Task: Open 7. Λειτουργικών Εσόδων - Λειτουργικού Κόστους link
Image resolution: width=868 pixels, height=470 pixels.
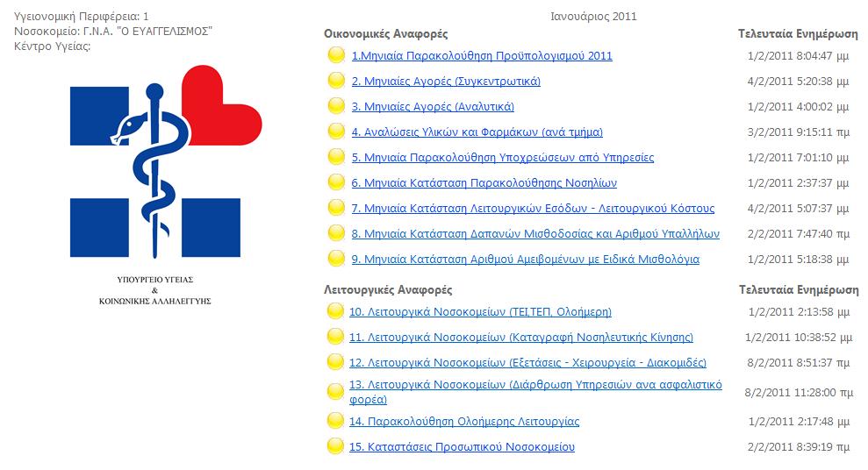Action: [533, 209]
